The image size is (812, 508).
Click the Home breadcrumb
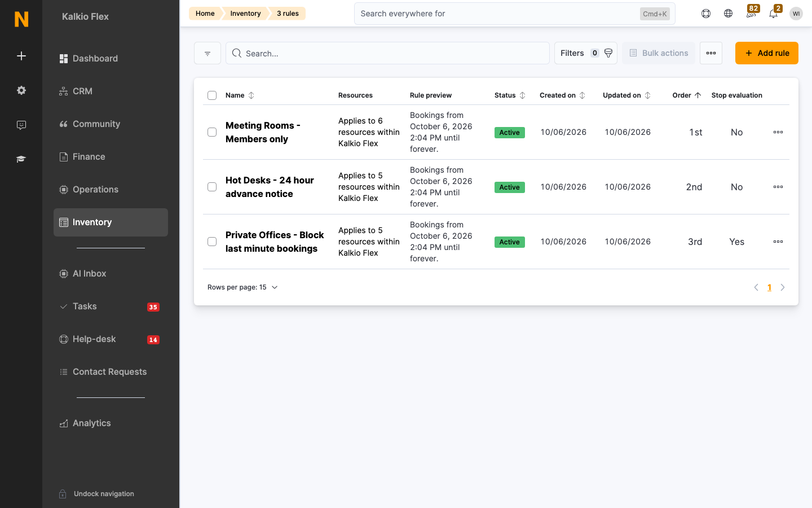tap(205, 14)
